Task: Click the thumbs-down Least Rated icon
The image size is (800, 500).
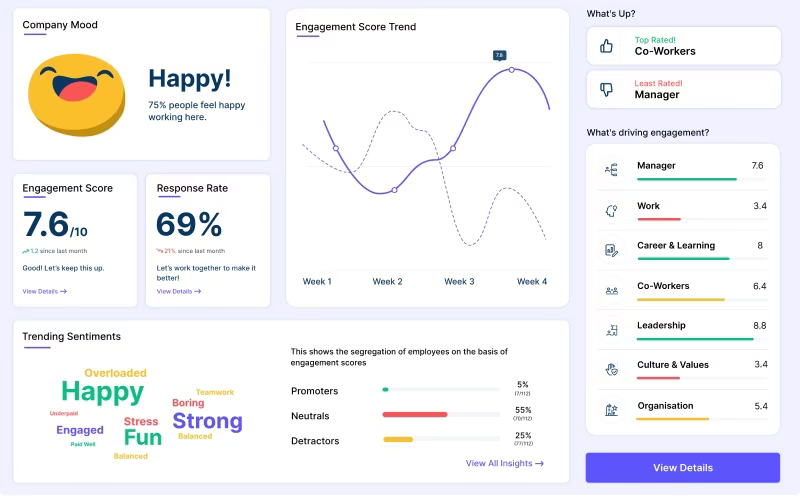Action: (x=606, y=90)
